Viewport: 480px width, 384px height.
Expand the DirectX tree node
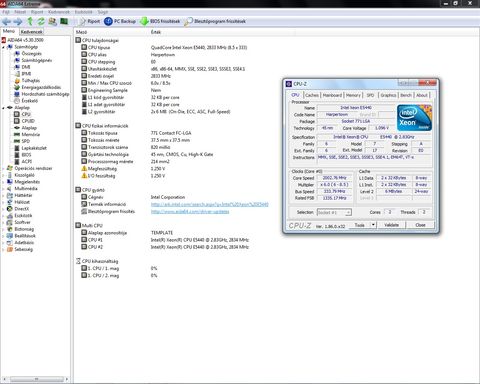tap(4, 209)
